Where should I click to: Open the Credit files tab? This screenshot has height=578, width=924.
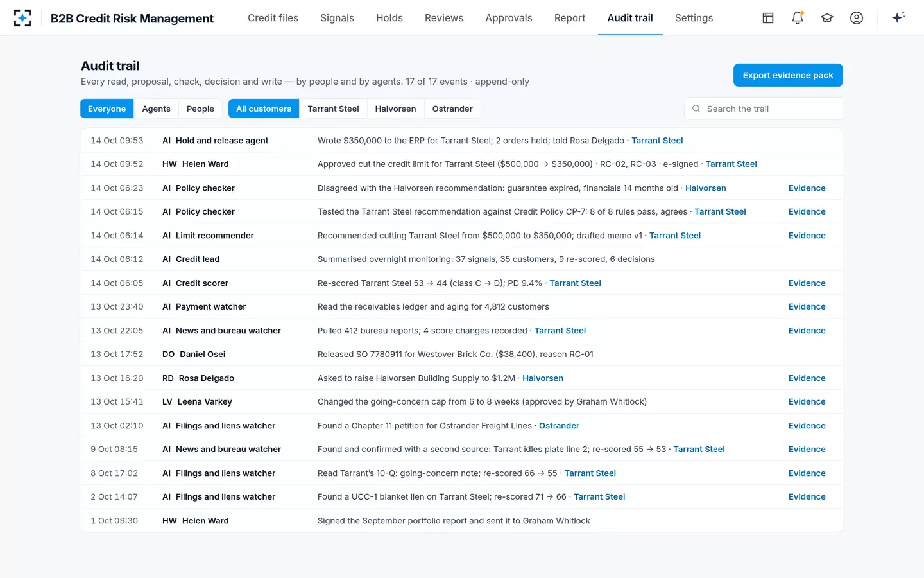pos(273,18)
